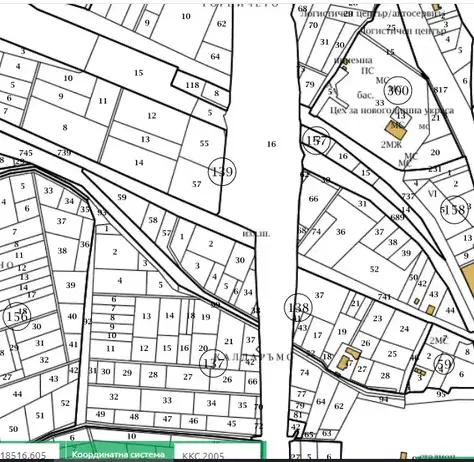The height and width of the screenshot is (462, 474).
Task: Select parcel 55 in block 139
Action: pyautogui.click(x=204, y=143)
